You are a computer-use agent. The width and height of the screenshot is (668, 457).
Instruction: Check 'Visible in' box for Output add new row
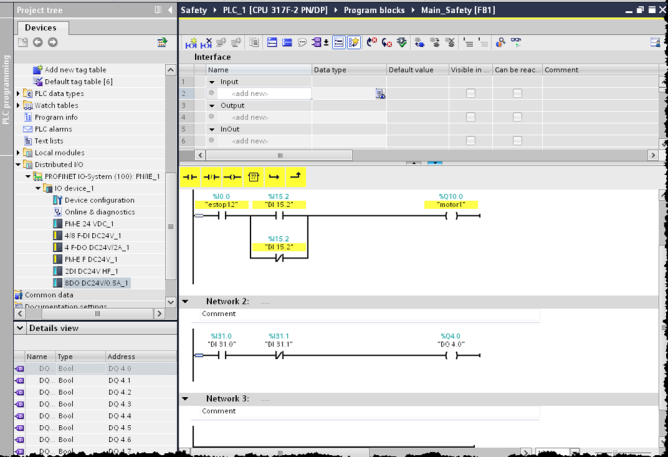[470, 117]
